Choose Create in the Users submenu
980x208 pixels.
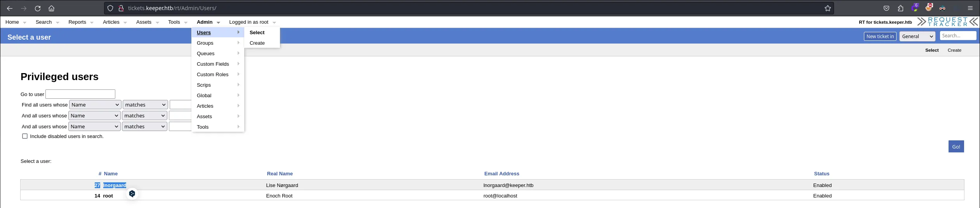pos(257,43)
